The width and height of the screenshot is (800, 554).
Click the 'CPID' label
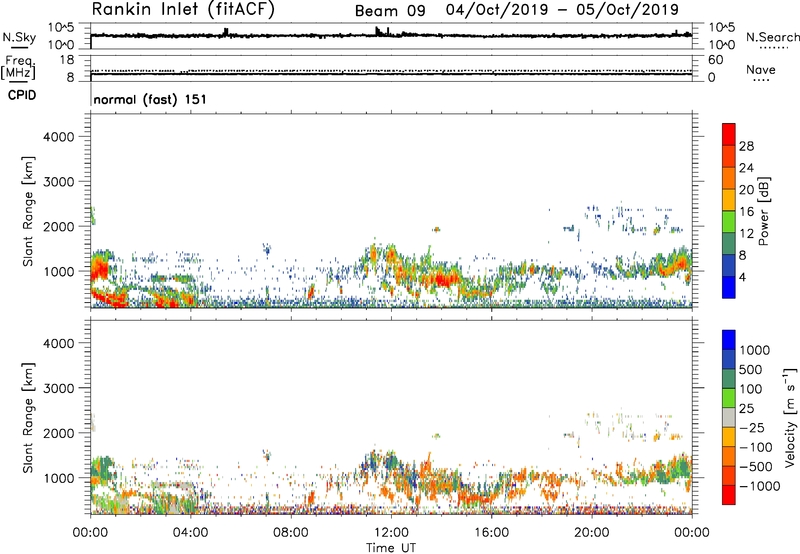(22, 95)
